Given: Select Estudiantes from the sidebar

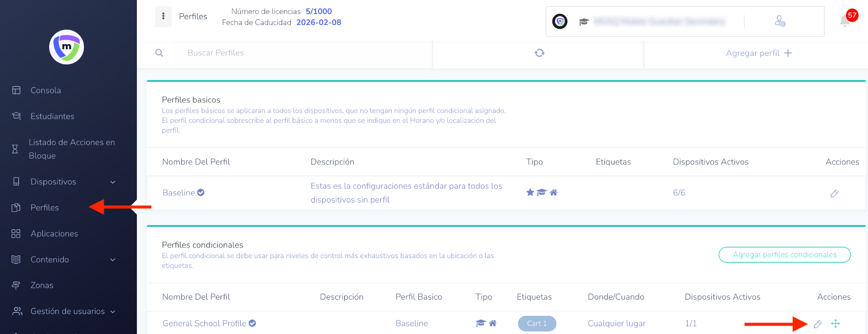Looking at the screenshot, I should point(52,116).
